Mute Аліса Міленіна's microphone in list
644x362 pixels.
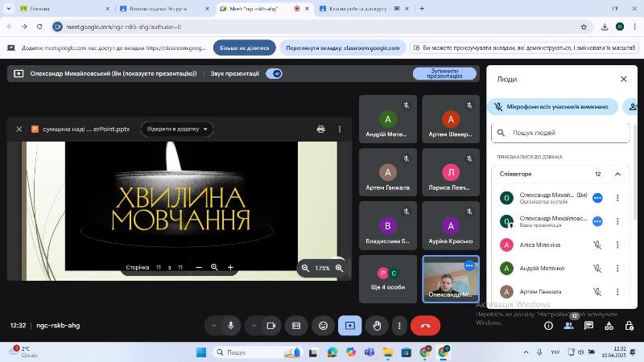click(597, 245)
